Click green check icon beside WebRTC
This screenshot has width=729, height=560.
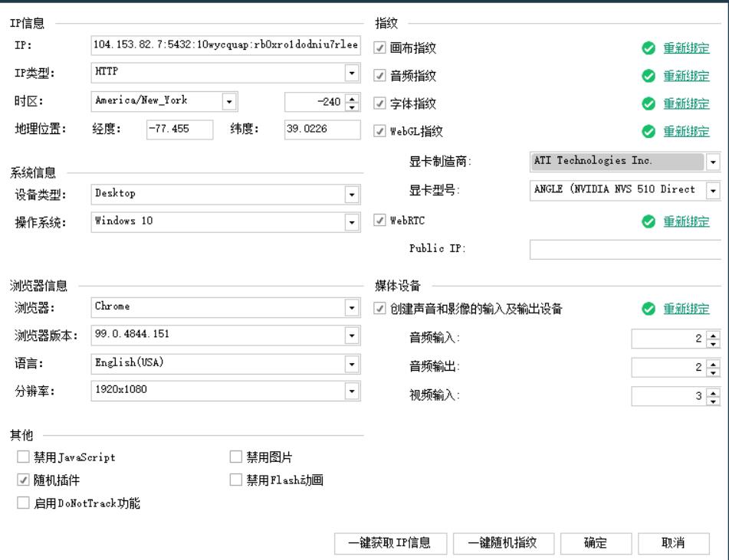click(648, 221)
